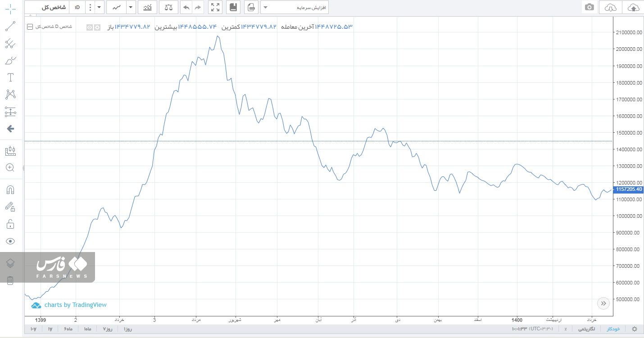Open the افزایش سرمایه dropdown
Screen dimensions: 644x338
pyautogui.click(x=295, y=7)
